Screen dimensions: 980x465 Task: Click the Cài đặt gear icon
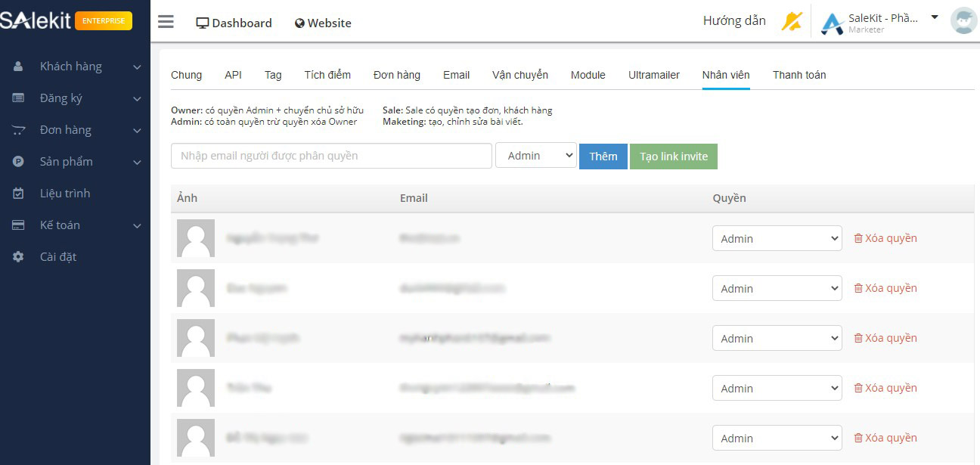coord(18,257)
